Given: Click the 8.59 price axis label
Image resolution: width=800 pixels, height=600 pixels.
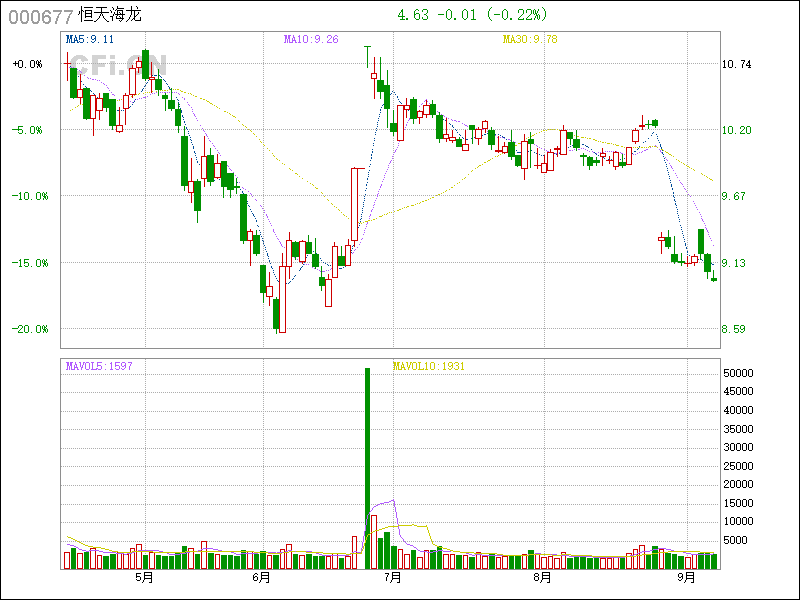Looking at the screenshot, I should (736, 329).
